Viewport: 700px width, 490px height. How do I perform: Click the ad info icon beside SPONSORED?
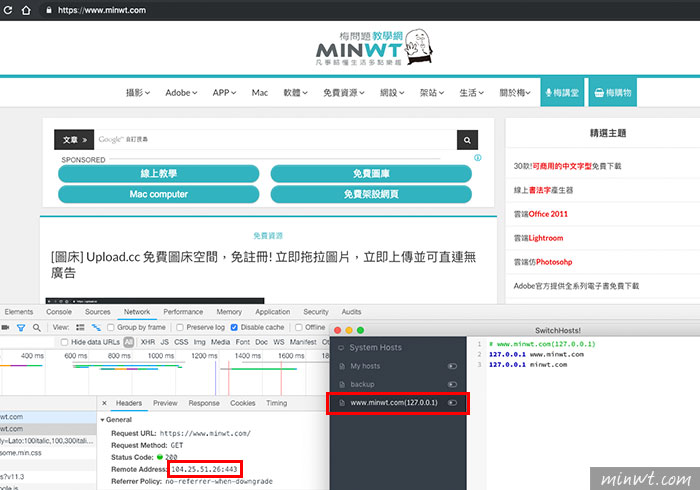[478, 158]
